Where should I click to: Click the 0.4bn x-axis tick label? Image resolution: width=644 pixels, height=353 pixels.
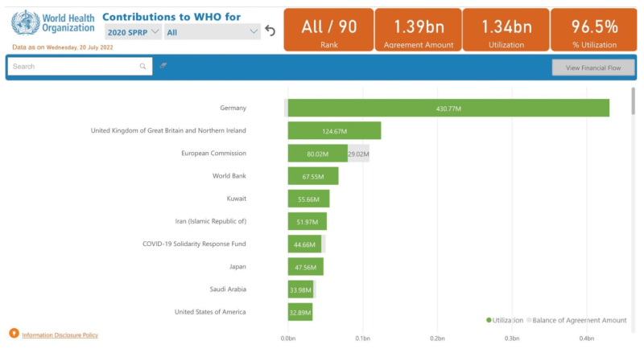[587, 339]
